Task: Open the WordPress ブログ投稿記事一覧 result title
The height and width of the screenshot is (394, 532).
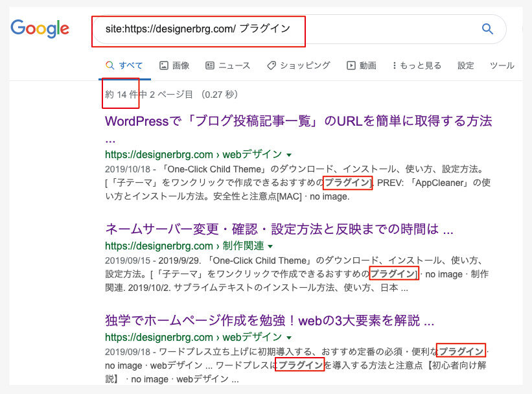Action: 298,121
